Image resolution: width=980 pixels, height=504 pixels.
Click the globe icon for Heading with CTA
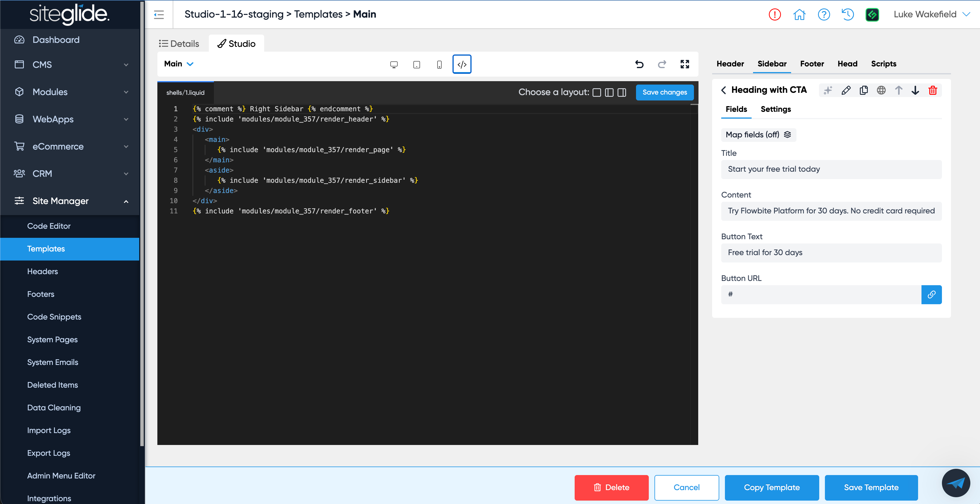[881, 90]
